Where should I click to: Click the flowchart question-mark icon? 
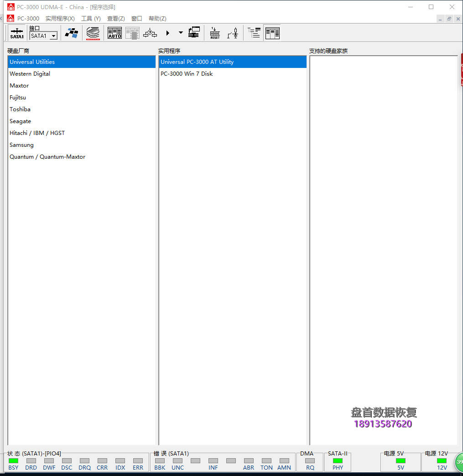(150, 33)
